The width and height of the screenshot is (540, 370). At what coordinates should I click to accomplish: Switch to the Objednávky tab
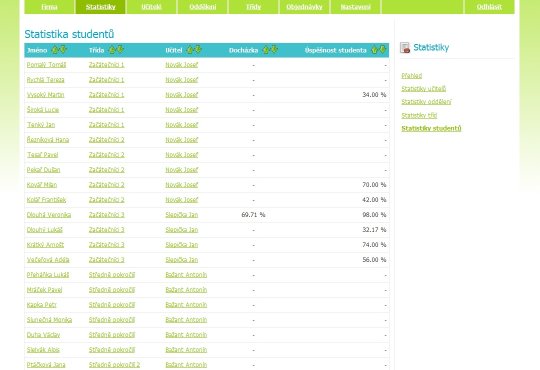304,7
